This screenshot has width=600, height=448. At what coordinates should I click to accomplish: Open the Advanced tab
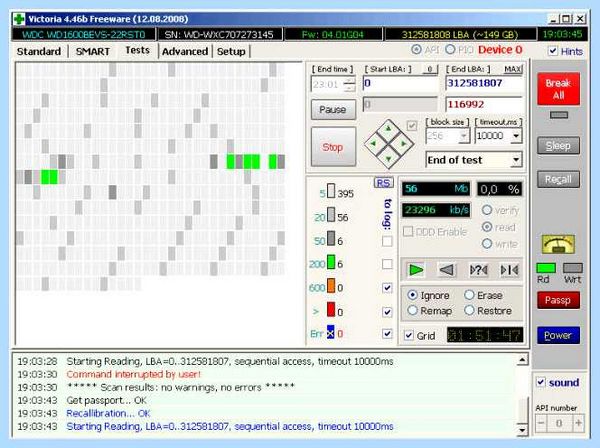pos(185,51)
